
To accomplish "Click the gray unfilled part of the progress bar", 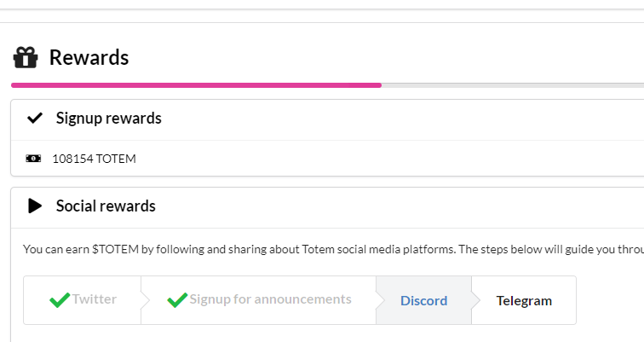I will 511,85.
